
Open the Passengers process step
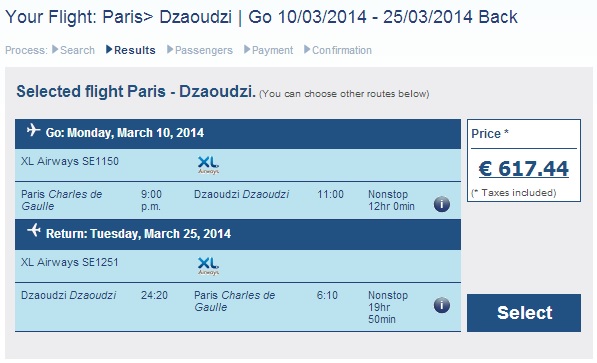click(204, 50)
